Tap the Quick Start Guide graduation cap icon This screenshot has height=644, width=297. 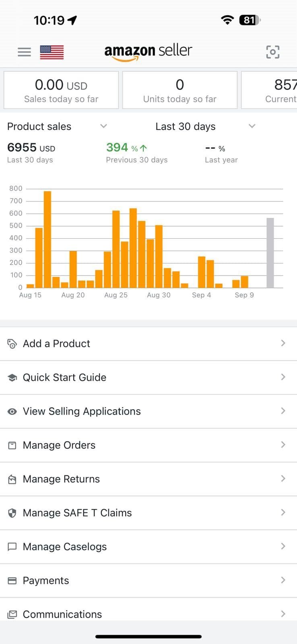[12, 378]
